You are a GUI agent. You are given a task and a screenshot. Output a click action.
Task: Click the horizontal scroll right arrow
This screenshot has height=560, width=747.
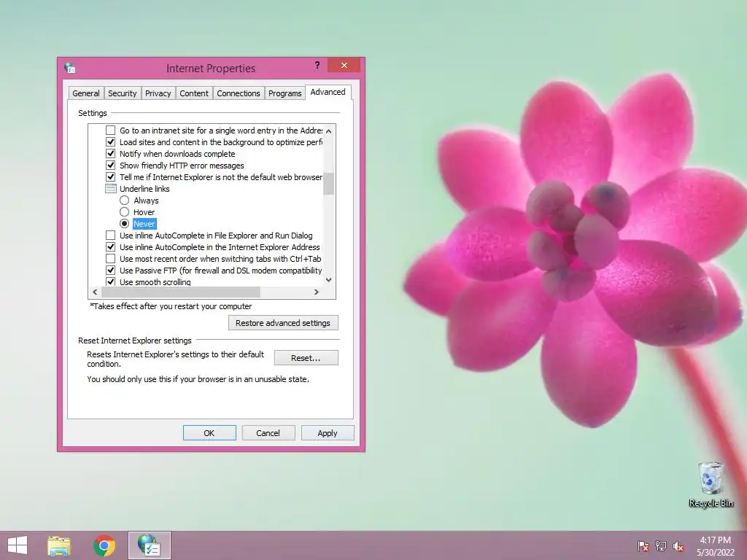[317, 292]
